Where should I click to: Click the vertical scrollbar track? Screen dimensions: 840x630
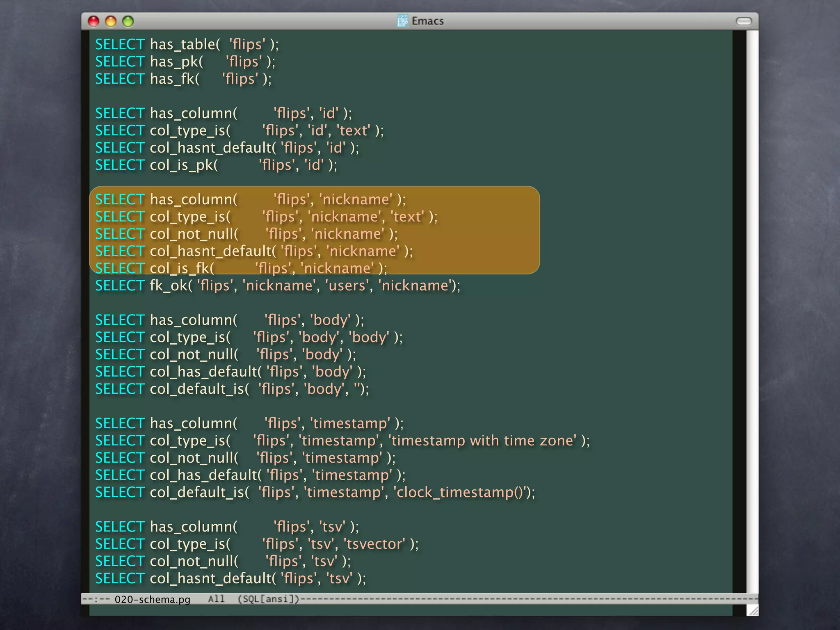tap(752, 312)
